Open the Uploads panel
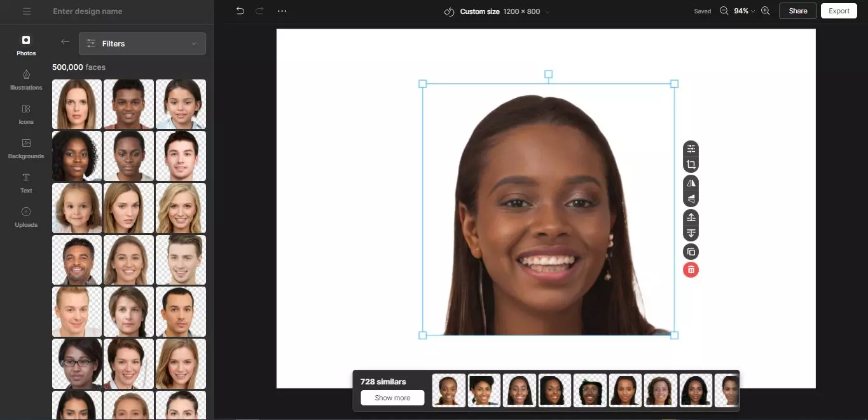The image size is (868, 420). click(x=26, y=217)
